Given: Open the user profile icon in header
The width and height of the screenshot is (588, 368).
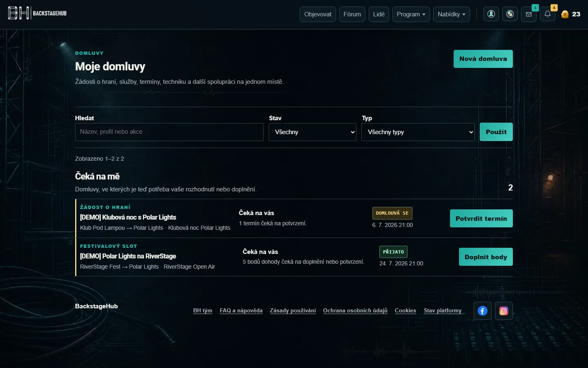Looking at the screenshot, I should point(491,14).
